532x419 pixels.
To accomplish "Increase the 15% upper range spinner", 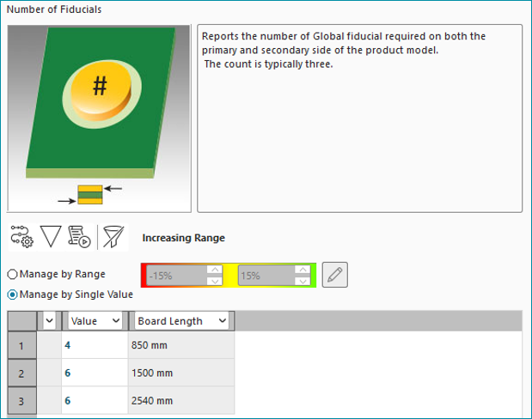I will coord(303,270).
